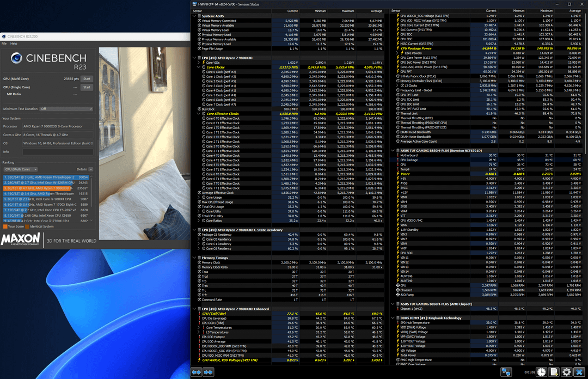Open the Details dropdown arrow in Ranking
Screen dimensions: 588x379
tap(91, 169)
